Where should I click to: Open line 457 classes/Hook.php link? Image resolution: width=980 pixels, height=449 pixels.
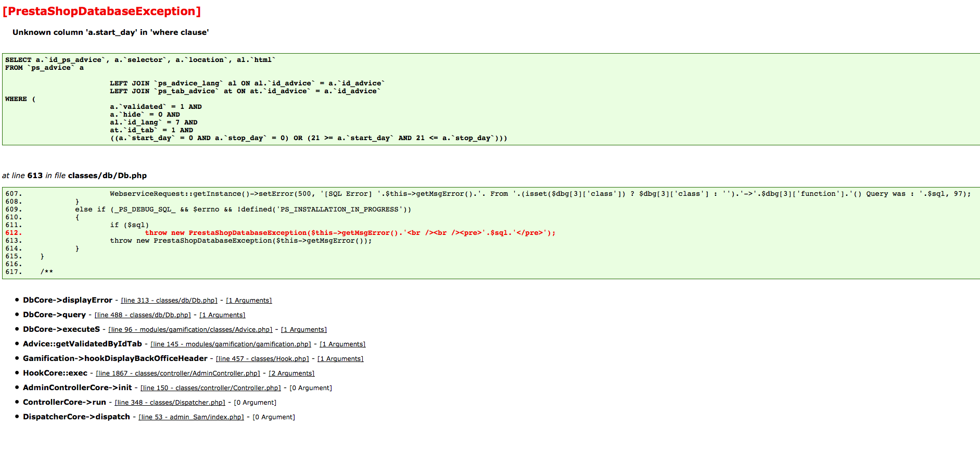pyautogui.click(x=262, y=359)
